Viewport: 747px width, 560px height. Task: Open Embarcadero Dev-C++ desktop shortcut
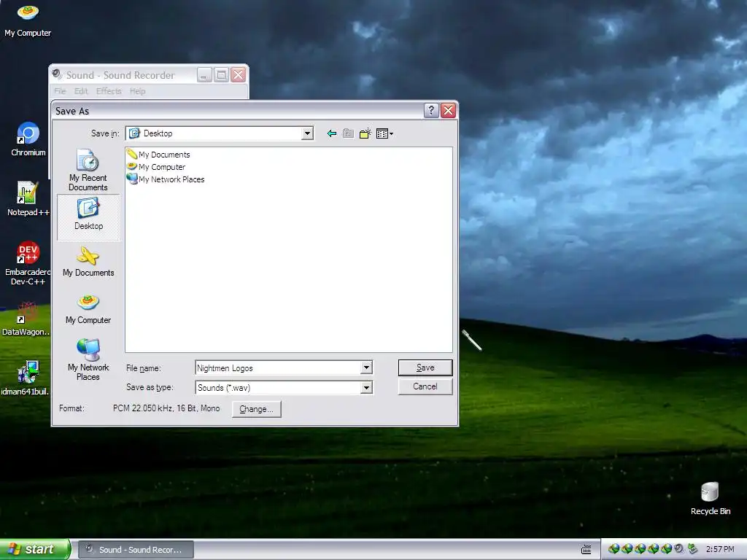click(x=28, y=263)
